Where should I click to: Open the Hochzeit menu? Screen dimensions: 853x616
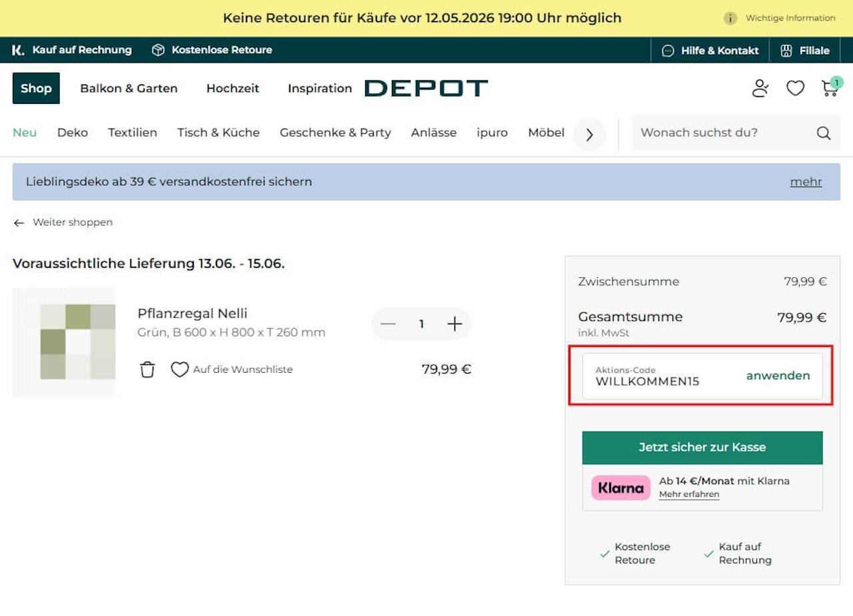pyautogui.click(x=233, y=88)
